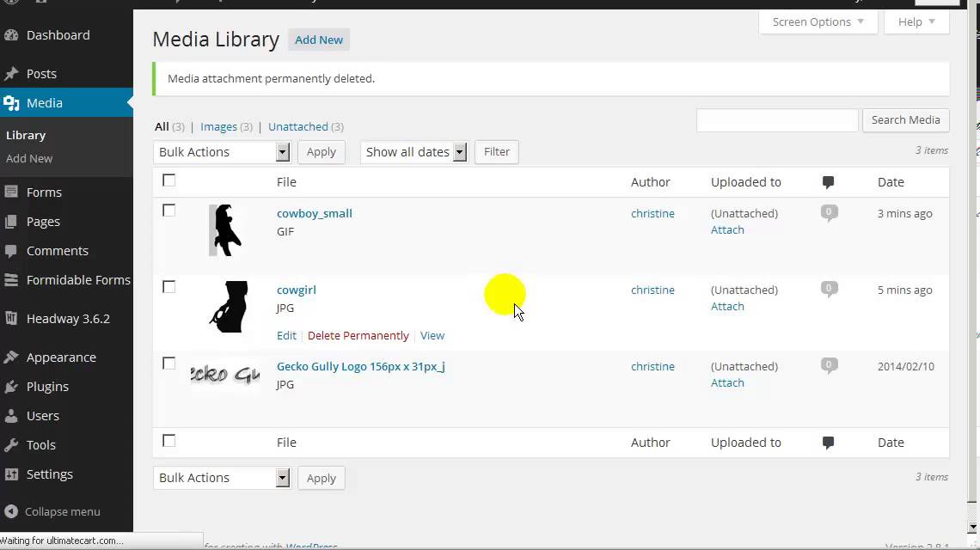Open Pages menu in sidebar
Screen dimensions: 980x550
[x=43, y=221]
